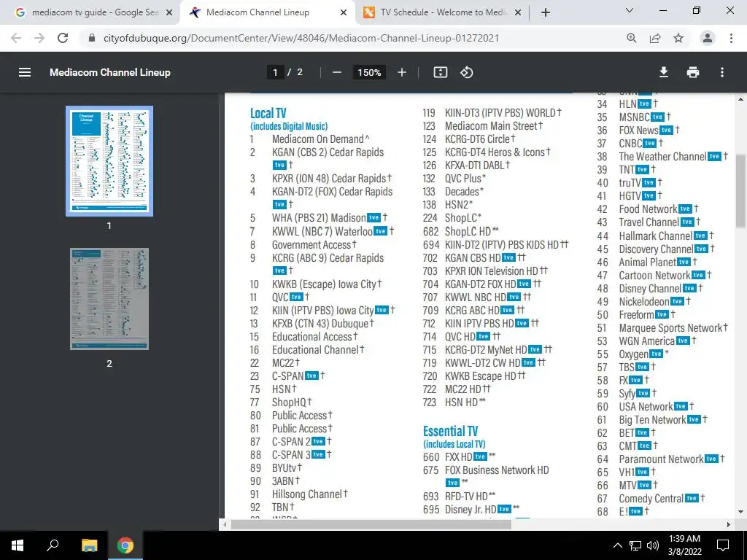Click the address bar URL
The height and width of the screenshot is (560, 747).
point(301,38)
